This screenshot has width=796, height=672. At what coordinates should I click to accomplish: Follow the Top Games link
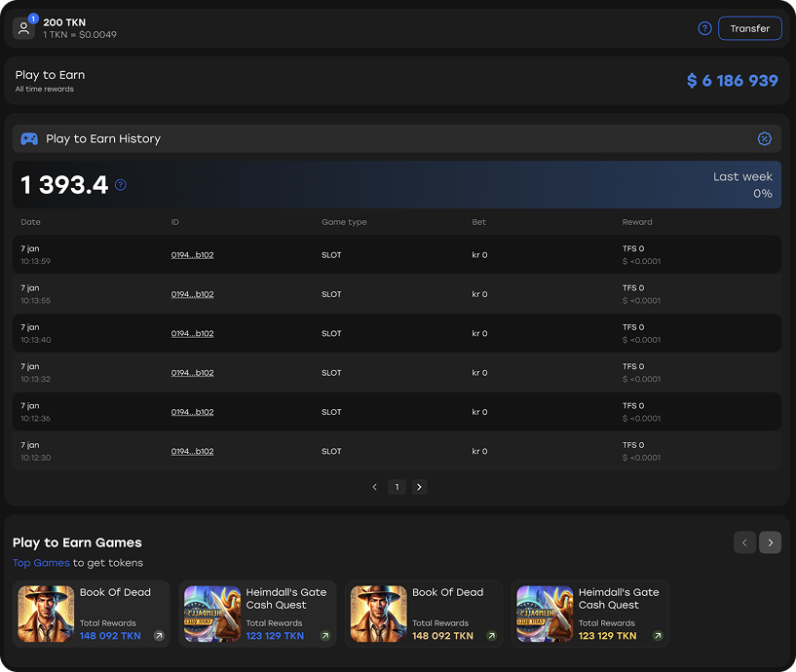(x=41, y=563)
